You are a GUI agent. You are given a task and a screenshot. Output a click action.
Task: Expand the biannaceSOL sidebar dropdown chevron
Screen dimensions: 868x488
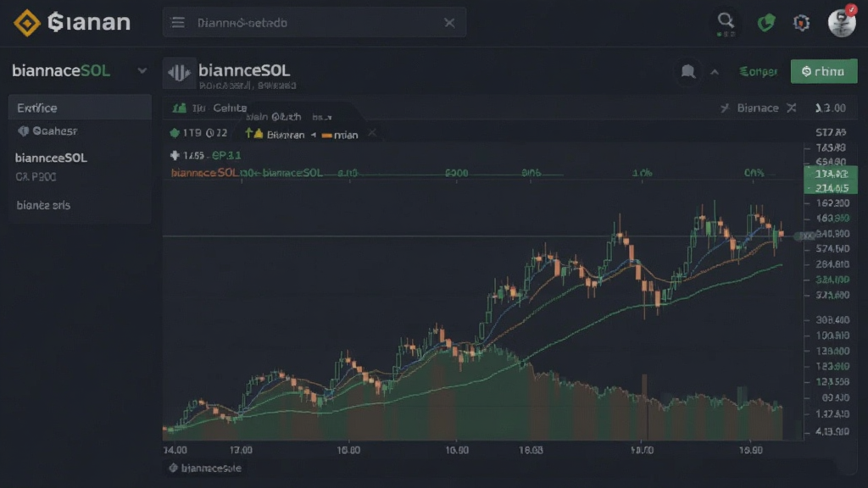click(142, 71)
